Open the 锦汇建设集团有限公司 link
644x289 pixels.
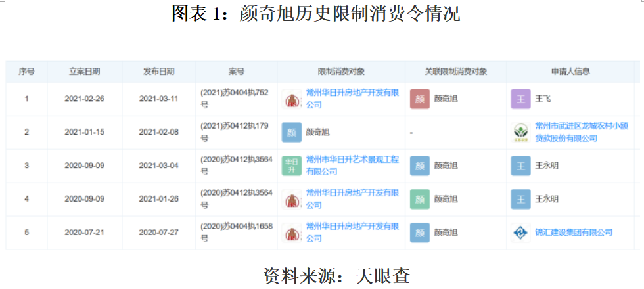tap(574, 233)
